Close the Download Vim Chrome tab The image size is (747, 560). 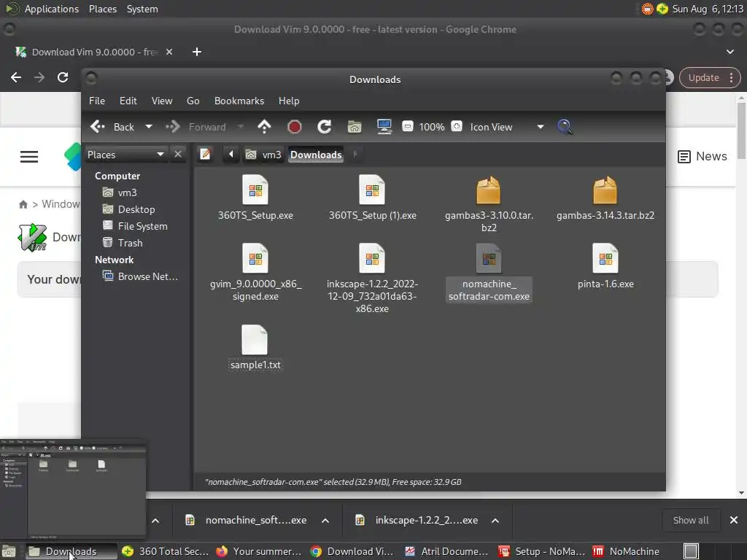tap(169, 52)
